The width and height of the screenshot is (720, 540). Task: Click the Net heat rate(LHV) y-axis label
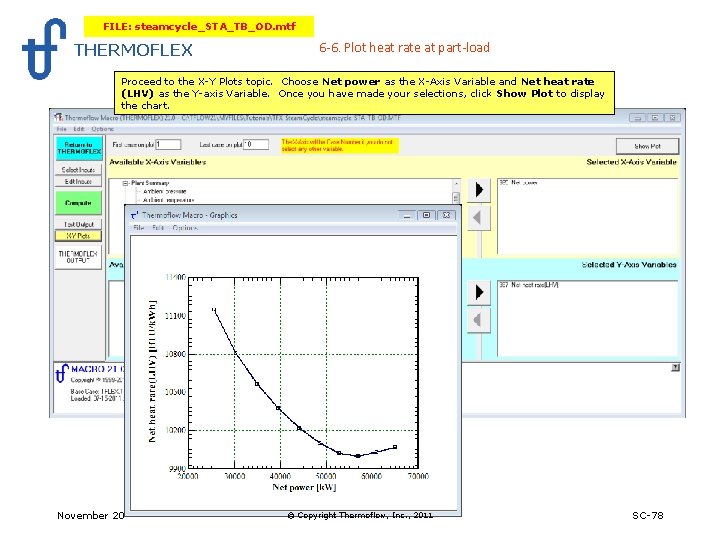[x=152, y=371]
